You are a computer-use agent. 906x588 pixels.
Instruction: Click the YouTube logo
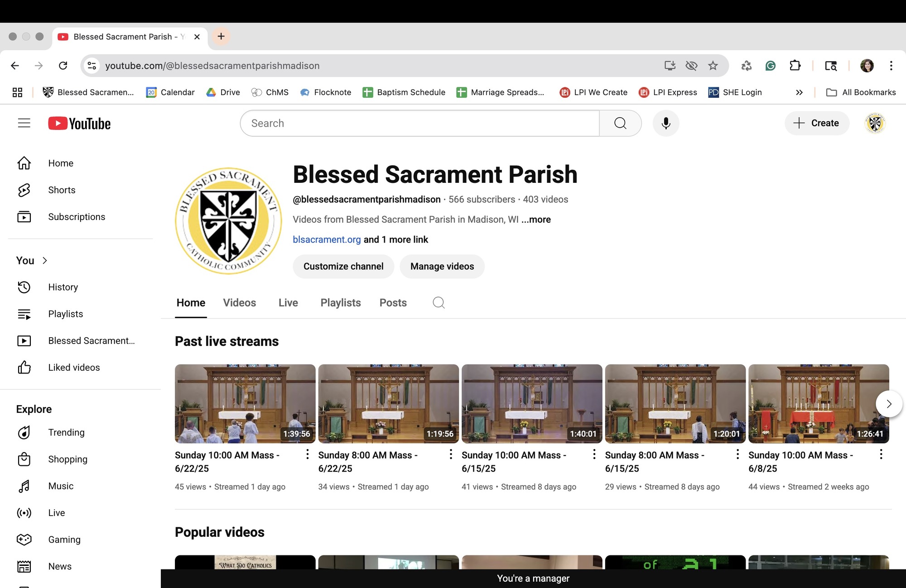[79, 123]
